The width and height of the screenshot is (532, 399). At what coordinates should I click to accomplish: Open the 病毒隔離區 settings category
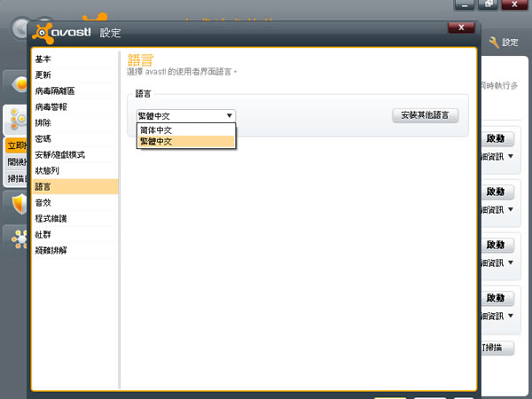pos(75,91)
